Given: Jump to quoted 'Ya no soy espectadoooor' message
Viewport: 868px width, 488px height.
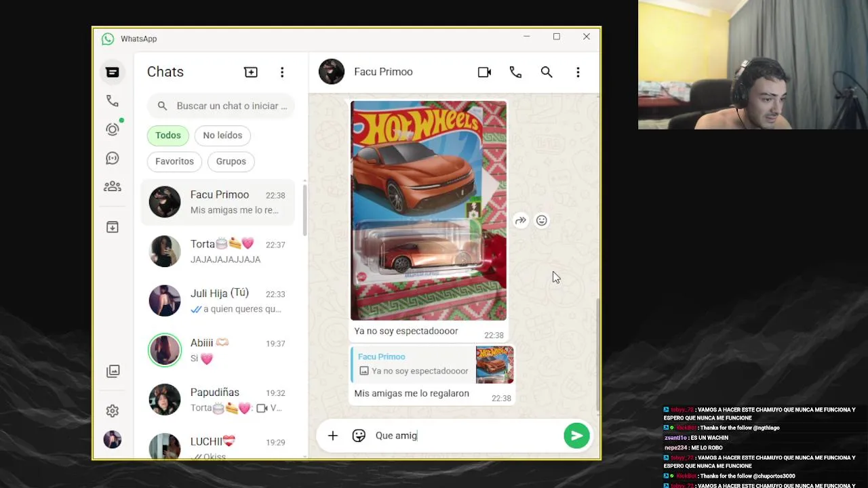Looking at the screenshot, I should pos(412,365).
